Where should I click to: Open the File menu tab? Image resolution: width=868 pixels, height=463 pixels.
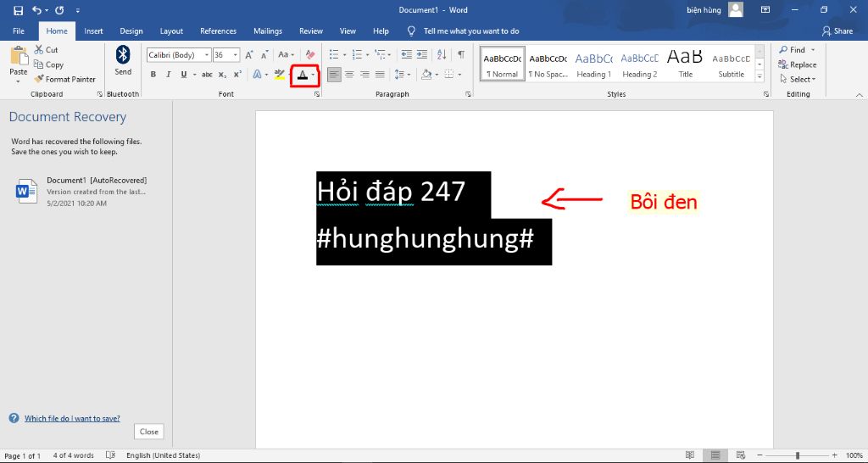19,31
